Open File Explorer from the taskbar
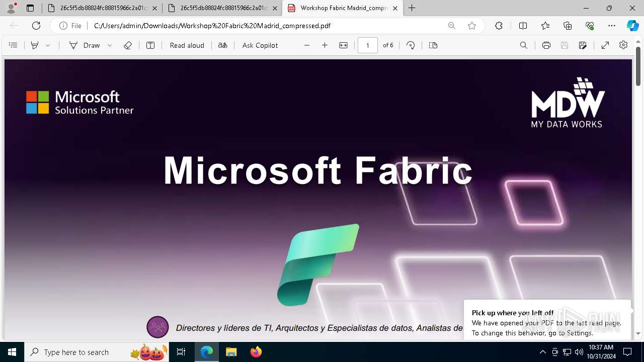The width and height of the screenshot is (644, 362). pos(231,352)
